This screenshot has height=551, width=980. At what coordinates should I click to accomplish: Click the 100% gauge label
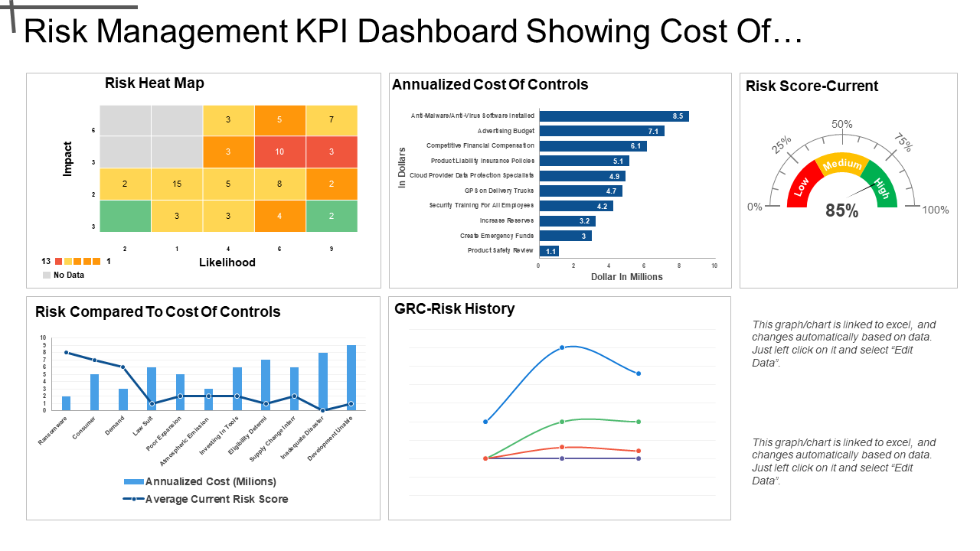tap(935, 210)
